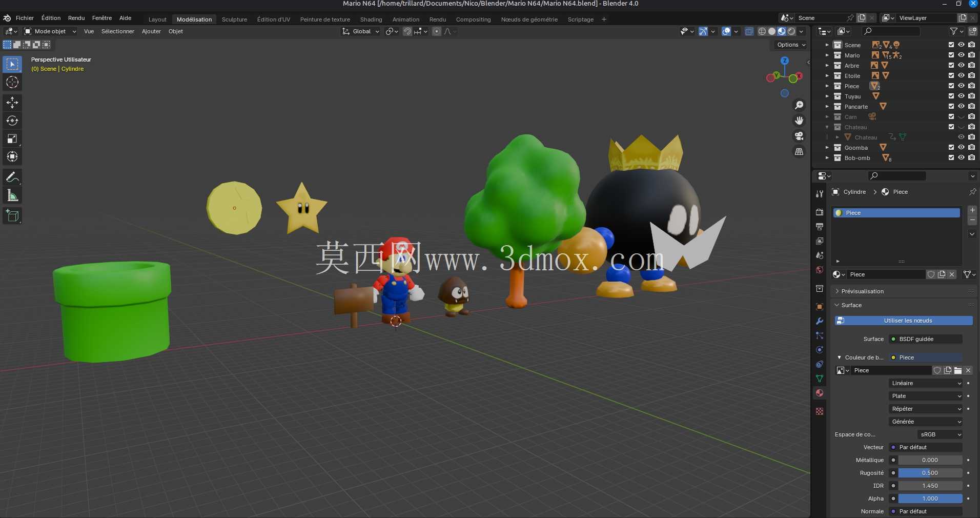This screenshot has width=980, height=518.
Task: Select the Select Box tool
Action: point(12,64)
